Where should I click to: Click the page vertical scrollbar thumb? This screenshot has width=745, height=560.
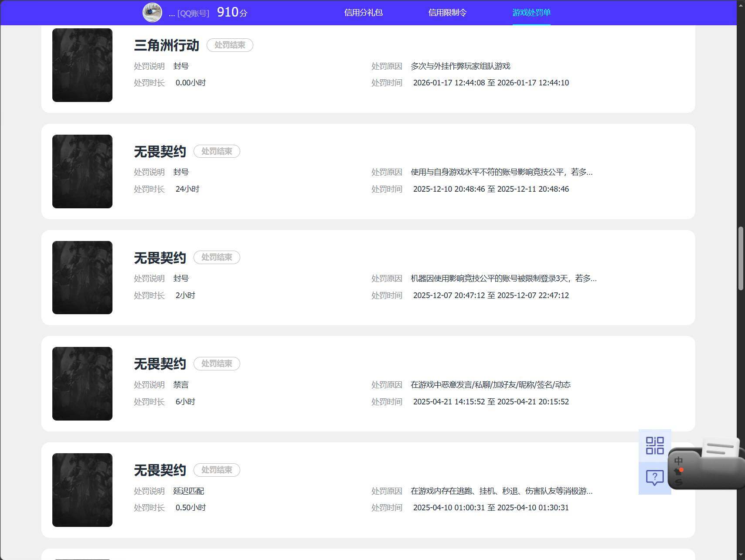(741, 258)
